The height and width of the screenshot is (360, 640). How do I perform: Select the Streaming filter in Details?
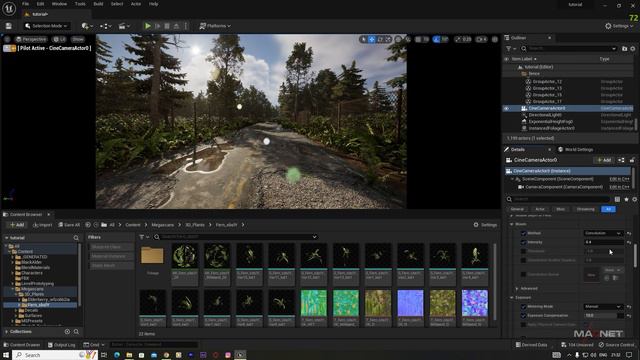click(x=585, y=209)
